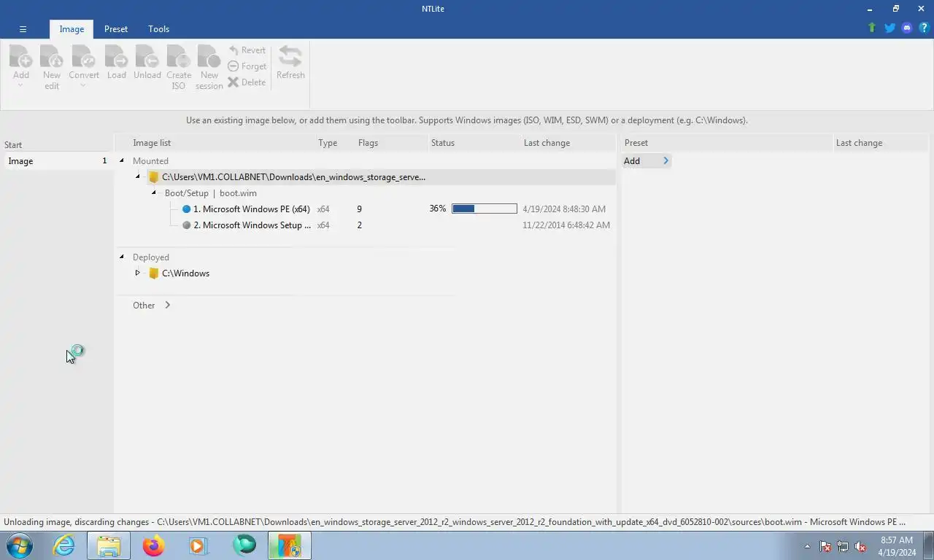Click the Create ISO toolbar icon
This screenshot has width=934, height=560.
pos(179,57)
